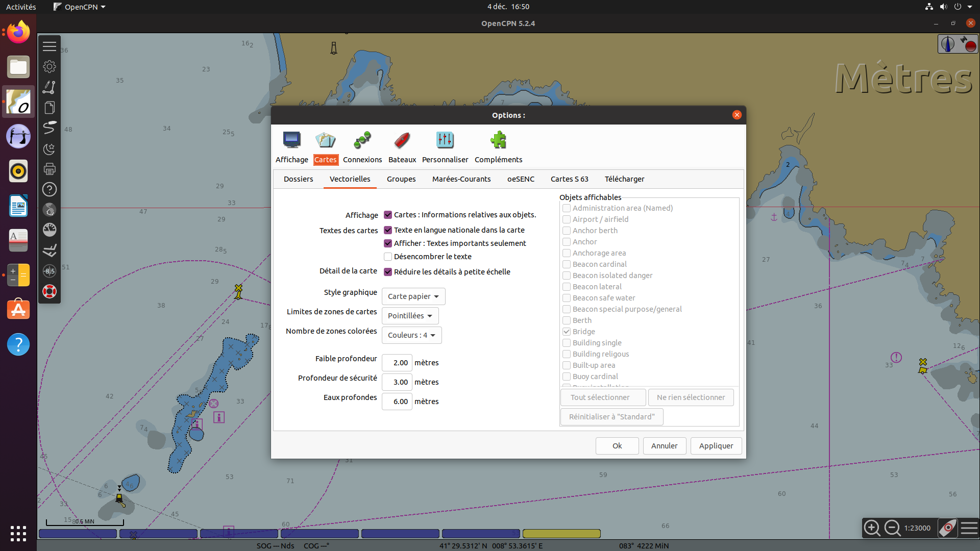The width and height of the screenshot is (980, 551).
Task: Click the Tout sélectionner button
Action: pos(603,397)
